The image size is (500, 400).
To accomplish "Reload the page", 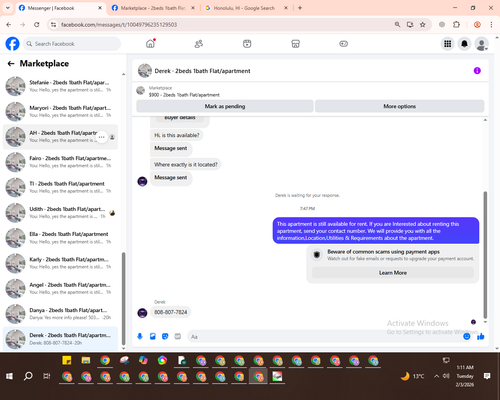I will [37, 24].
